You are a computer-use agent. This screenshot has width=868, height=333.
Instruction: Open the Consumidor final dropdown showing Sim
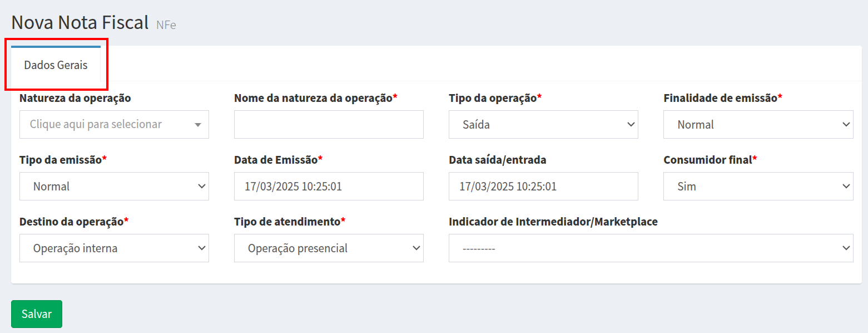tap(758, 186)
